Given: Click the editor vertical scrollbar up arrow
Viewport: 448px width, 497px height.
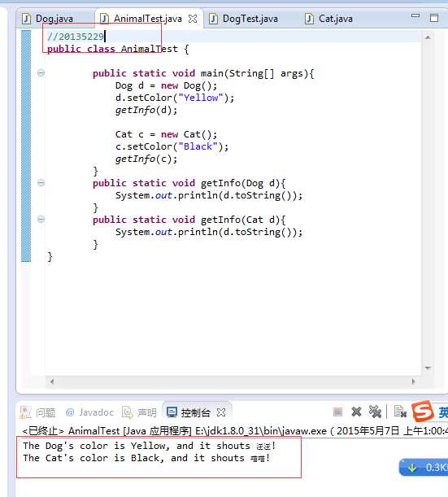Looking at the screenshot, I should tap(428, 37).
